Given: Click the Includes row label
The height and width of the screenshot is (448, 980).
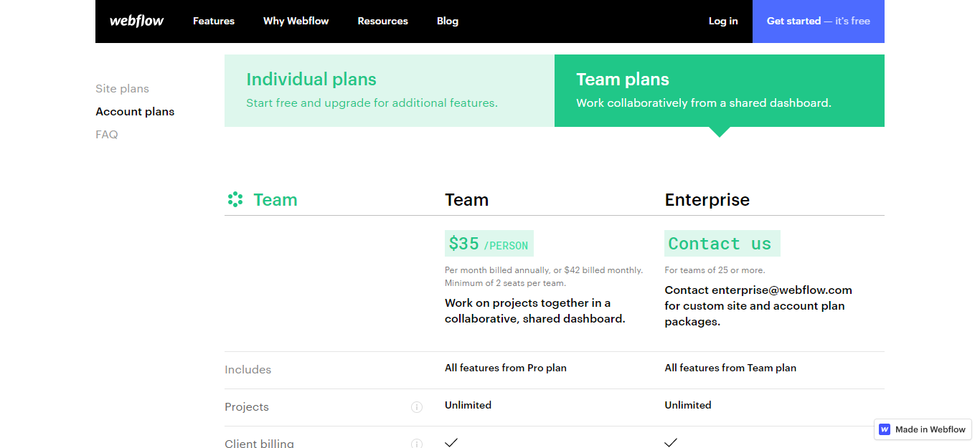Looking at the screenshot, I should pyautogui.click(x=248, y=370).
